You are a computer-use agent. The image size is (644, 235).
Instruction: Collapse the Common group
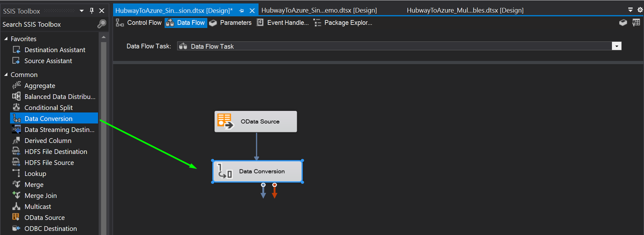coord(6,75)
